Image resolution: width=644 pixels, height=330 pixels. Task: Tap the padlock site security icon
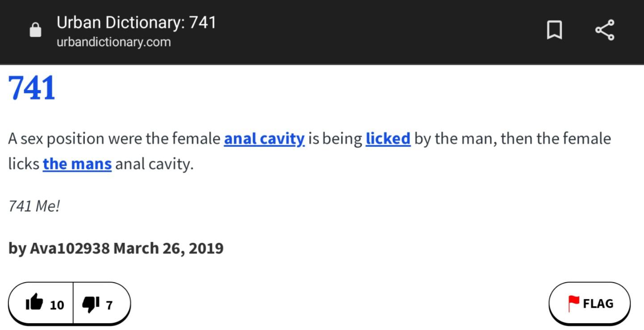pos(35,30)
